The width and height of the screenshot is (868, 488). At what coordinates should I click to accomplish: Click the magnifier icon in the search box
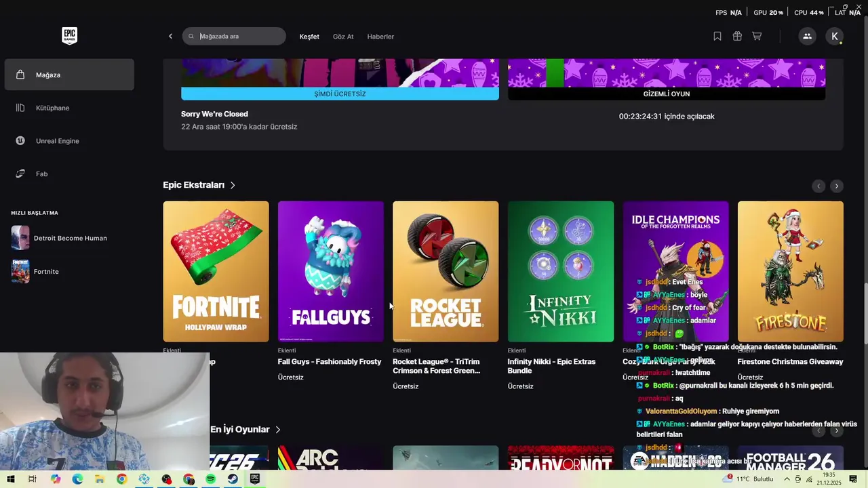[x=191, y=37]
